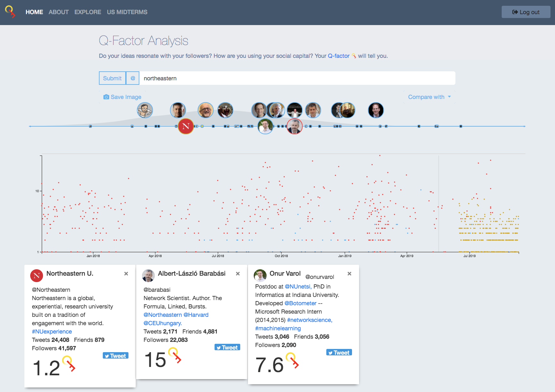Go to the ABOUT page
Viewport: 555px width, 392px height.
(59, 12)
